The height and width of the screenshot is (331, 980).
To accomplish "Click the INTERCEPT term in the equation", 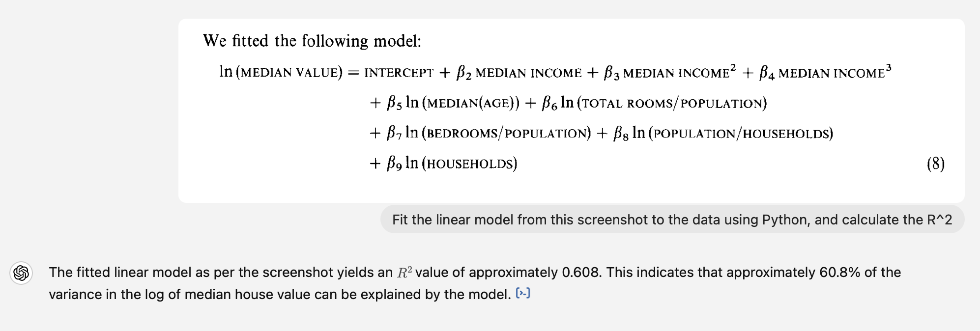I will (x=399, y=73).
